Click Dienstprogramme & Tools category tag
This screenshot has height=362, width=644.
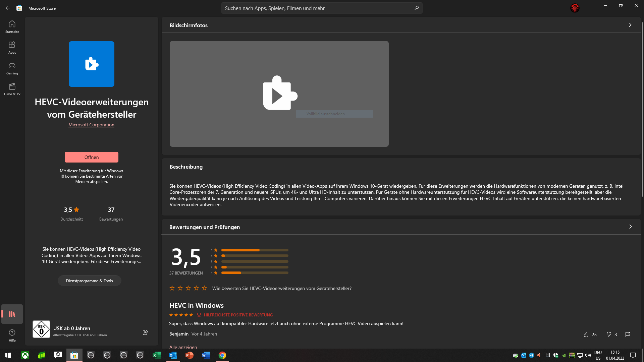point(89,281)
